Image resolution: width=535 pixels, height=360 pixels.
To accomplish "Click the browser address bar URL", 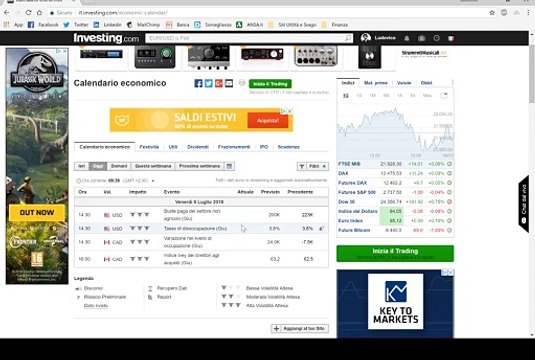I will coord(123,13).
